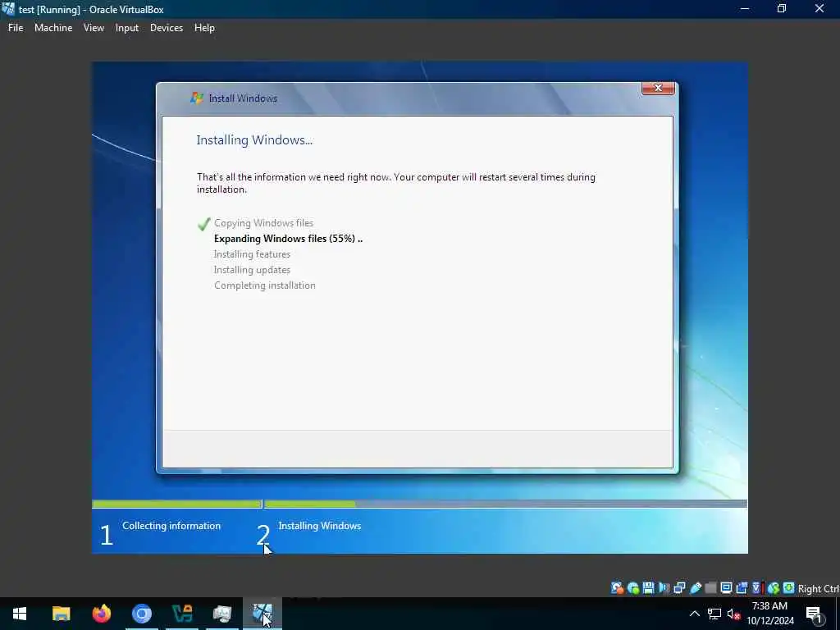This screenshot has width=840, height=630.
Task: Click the 'test [Running] - Oracle VirtualBox' title
Action: click(91, 10)
